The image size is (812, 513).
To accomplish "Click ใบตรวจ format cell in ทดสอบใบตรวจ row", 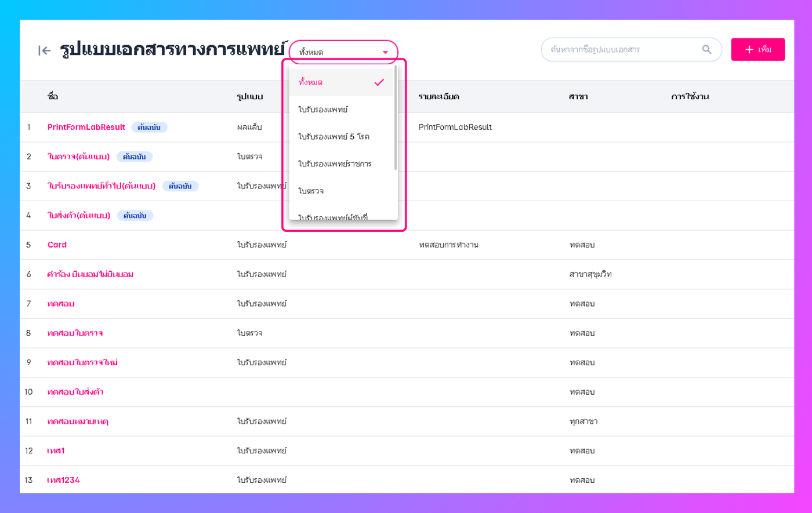I will coord(250,333).
